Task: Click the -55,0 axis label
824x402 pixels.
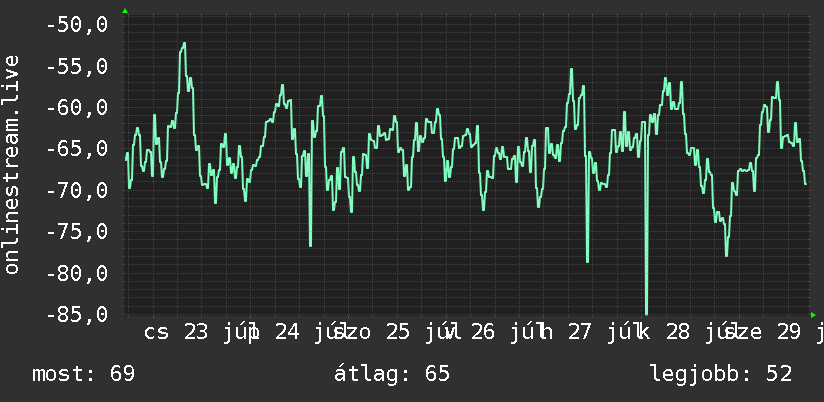Action: pyautogui.click(x=77, y=66)
